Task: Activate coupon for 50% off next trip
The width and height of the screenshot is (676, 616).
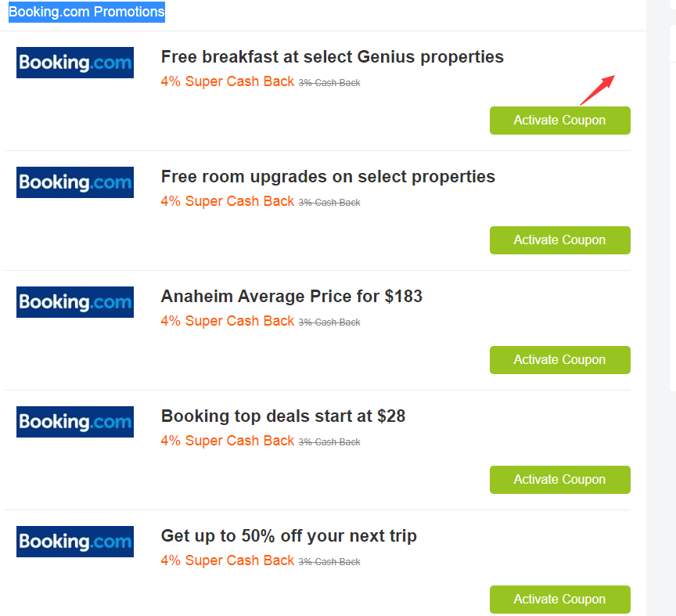Action: click(x=559, y=599)
